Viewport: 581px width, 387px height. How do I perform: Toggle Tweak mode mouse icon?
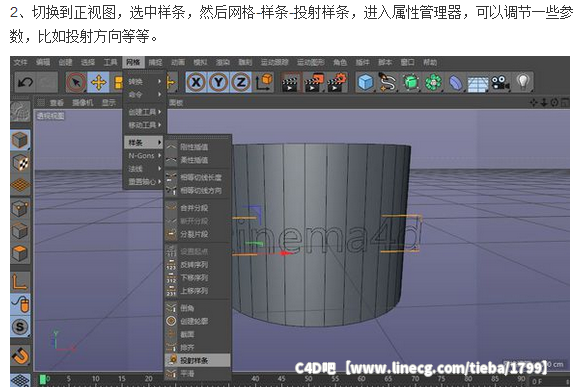coord(20,304)
